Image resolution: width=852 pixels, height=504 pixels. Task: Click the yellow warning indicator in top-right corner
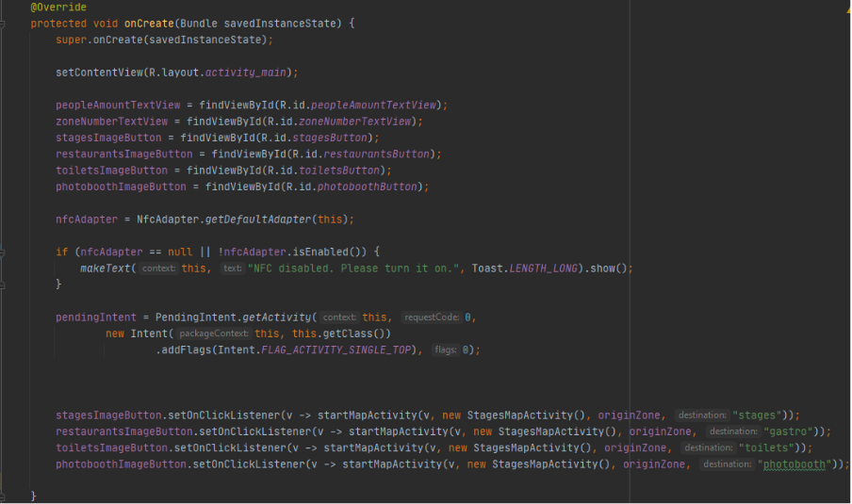tap(846, 7)
